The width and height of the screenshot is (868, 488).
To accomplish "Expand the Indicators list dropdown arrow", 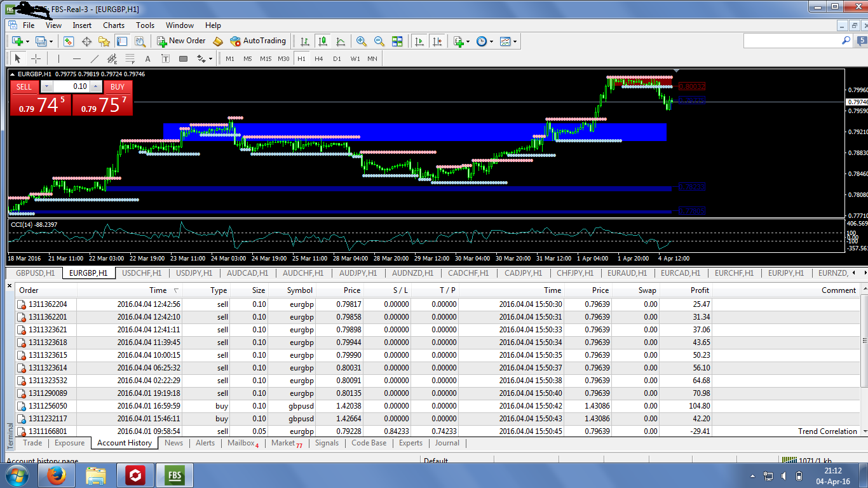I will tap(468, 41).
